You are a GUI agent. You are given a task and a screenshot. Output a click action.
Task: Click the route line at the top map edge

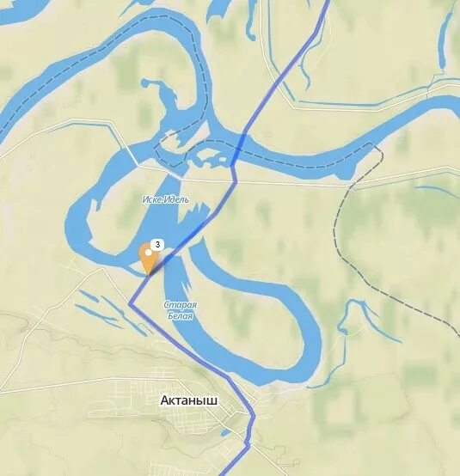coord(328,3)
